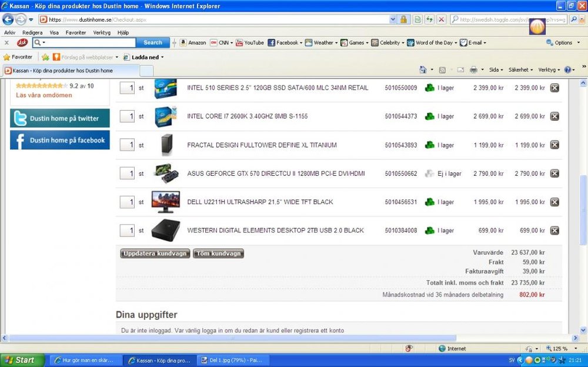588x367 pixels.
Task: Click the horizontal scrollbar of the page
Action: 232,338
